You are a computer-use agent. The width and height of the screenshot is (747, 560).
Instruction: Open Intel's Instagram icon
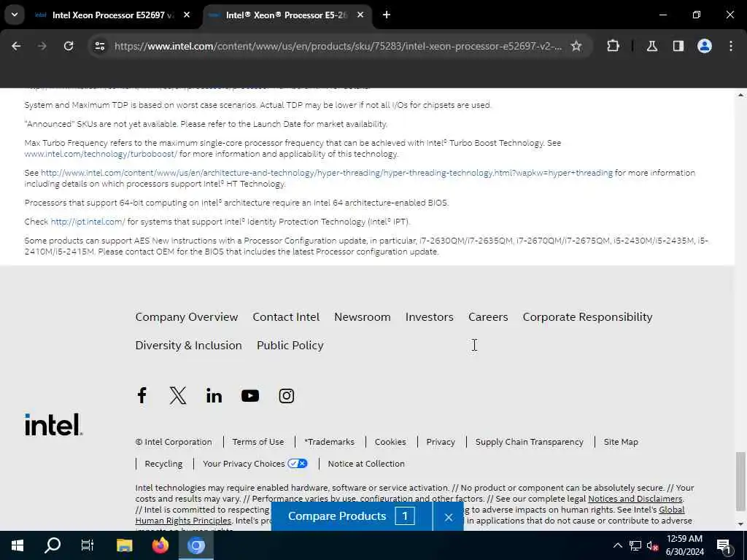[286, 396]
